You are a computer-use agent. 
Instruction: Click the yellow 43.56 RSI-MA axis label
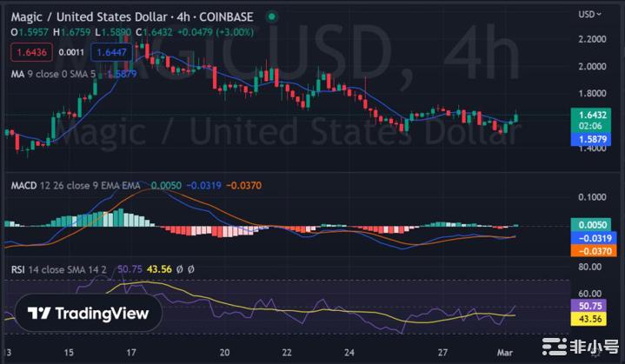(x=588, y=319)
